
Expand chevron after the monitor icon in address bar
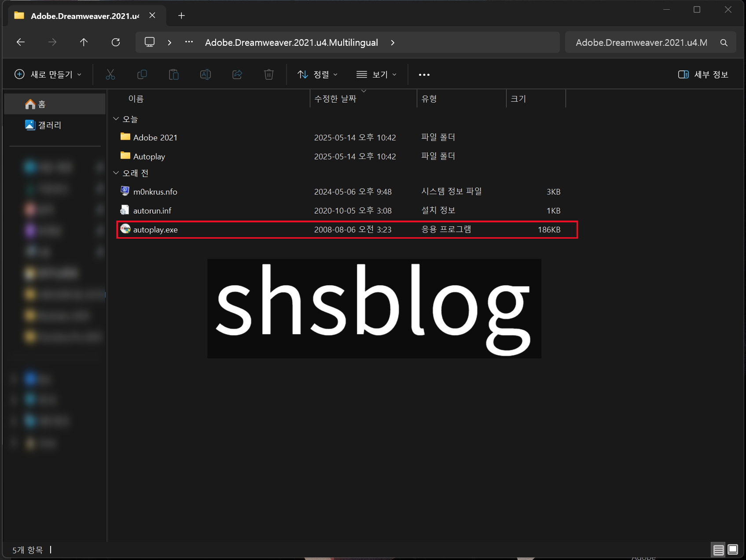pyautogui.click(x=169, y=42)
